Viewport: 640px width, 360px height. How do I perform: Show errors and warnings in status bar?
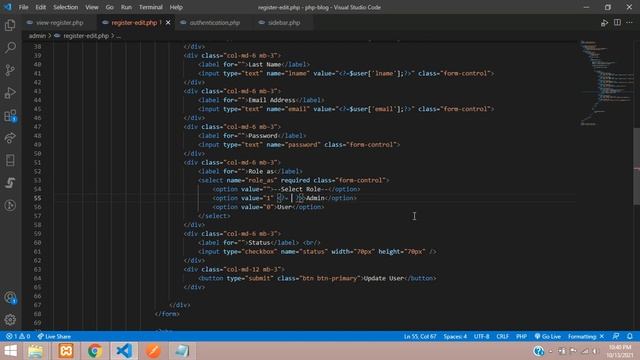pyautogui.click(x=18, y=336)
